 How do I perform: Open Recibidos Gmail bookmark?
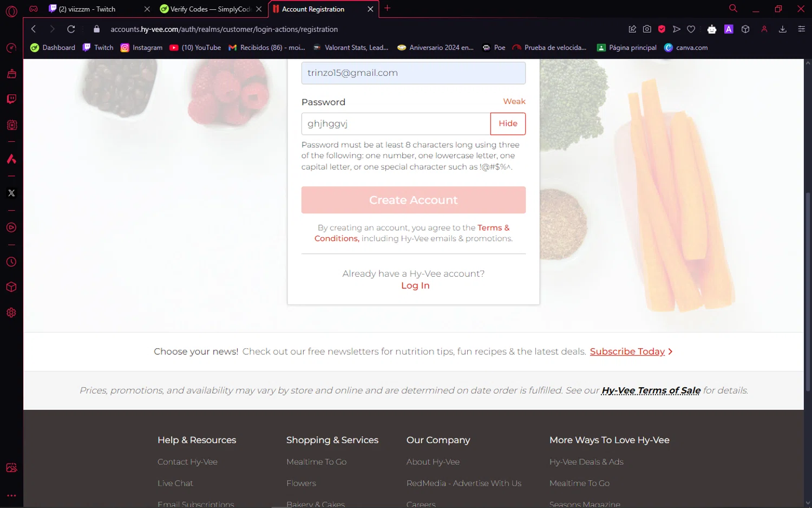[x=267, y=48]
